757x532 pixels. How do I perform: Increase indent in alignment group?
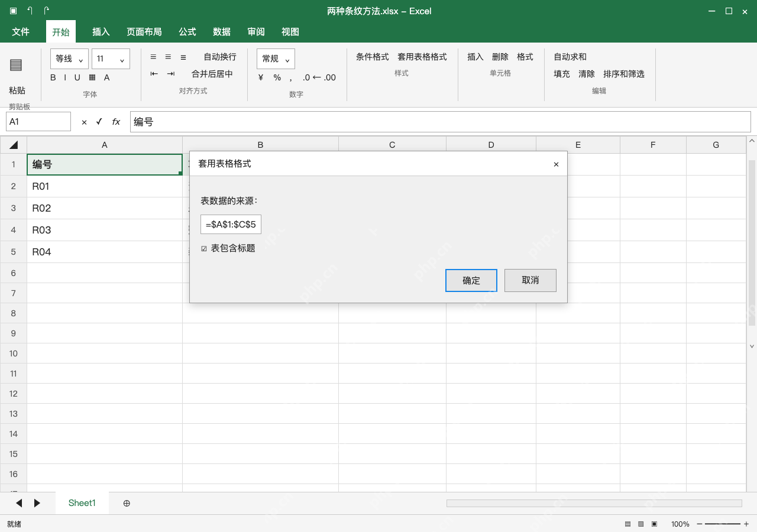(171, 74)
